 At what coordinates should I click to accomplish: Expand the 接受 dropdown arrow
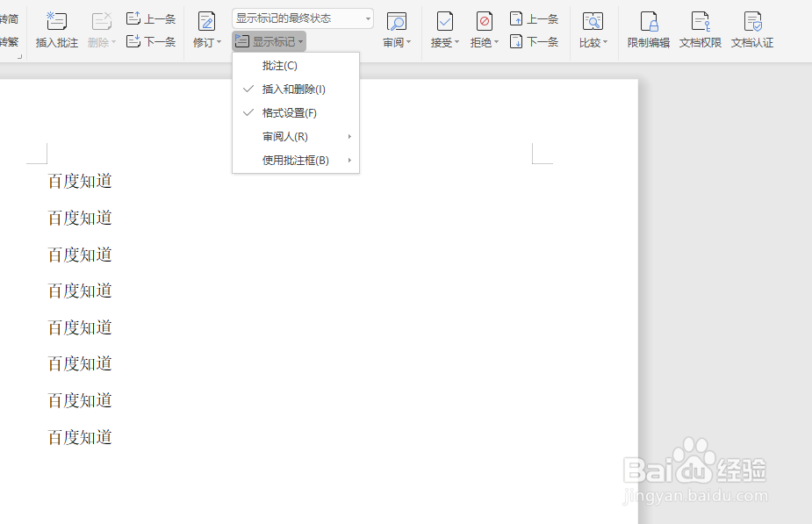[x=456, y=42]
